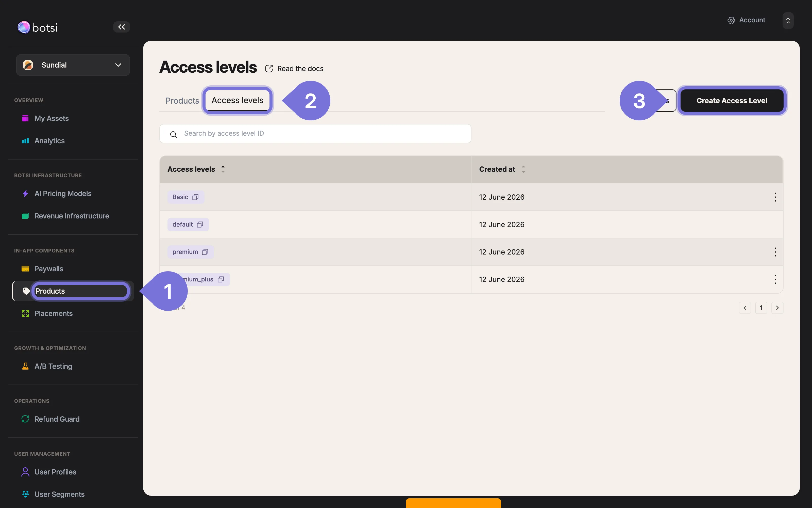The image size is (812, 508).
Task: Focus the Search by access level ID field
Action: (315, 134)
